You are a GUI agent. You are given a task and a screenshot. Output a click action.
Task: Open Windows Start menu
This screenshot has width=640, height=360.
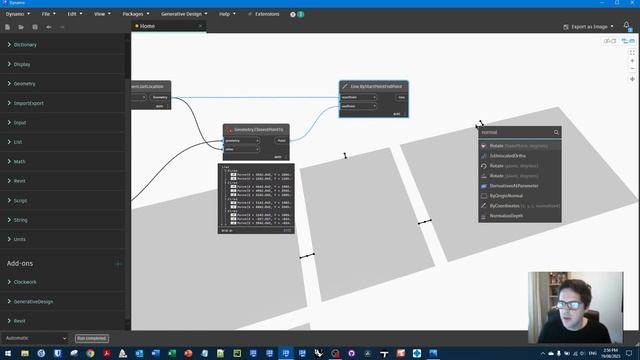point(8,353)
